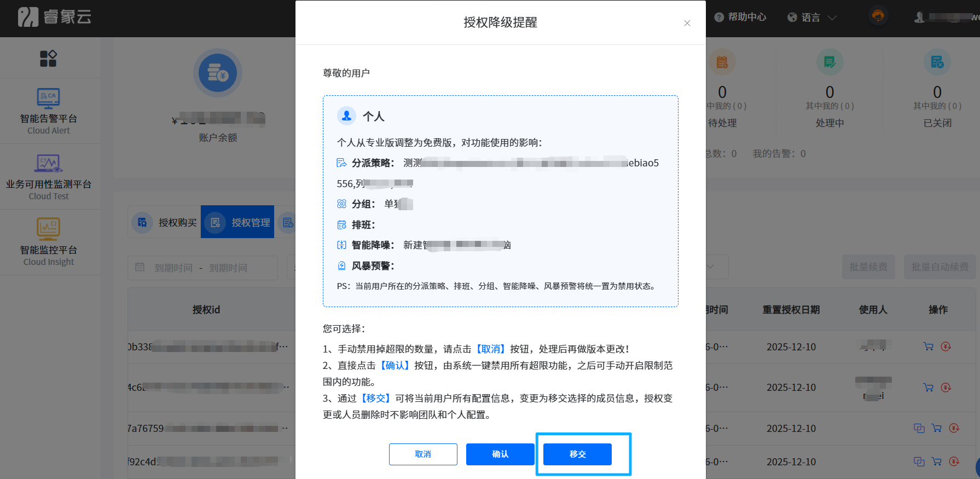Open the 帮助中心 help center
Viewport: 980px width, 479px height.
point(740,18)
